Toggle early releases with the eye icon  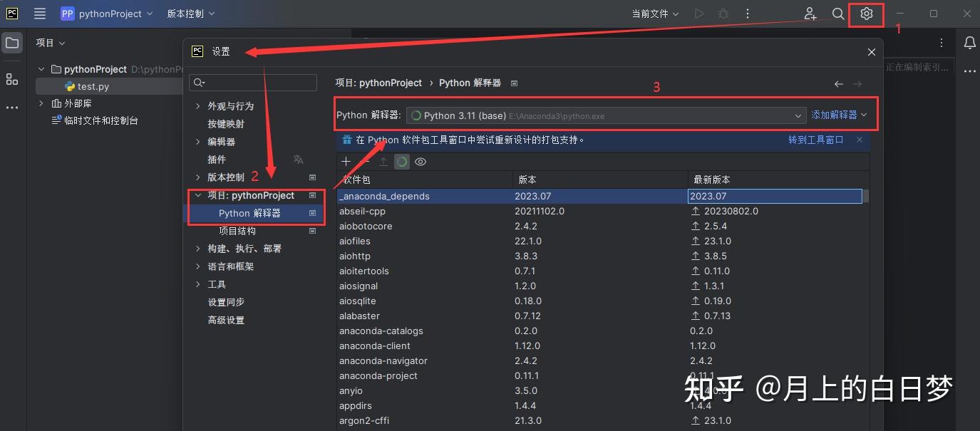pyautogui.click(x=421, y=161)
